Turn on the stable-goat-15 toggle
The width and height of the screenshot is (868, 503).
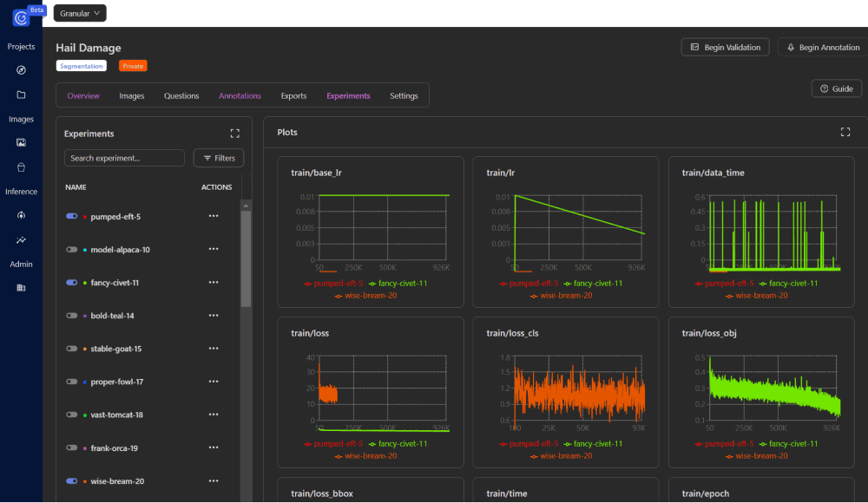pos(72,349)
